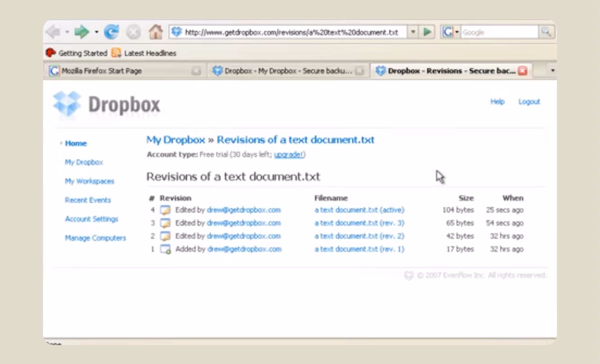Click the magnifier search button
This screenshot has height=364, width=600.
tap(546, 32)
